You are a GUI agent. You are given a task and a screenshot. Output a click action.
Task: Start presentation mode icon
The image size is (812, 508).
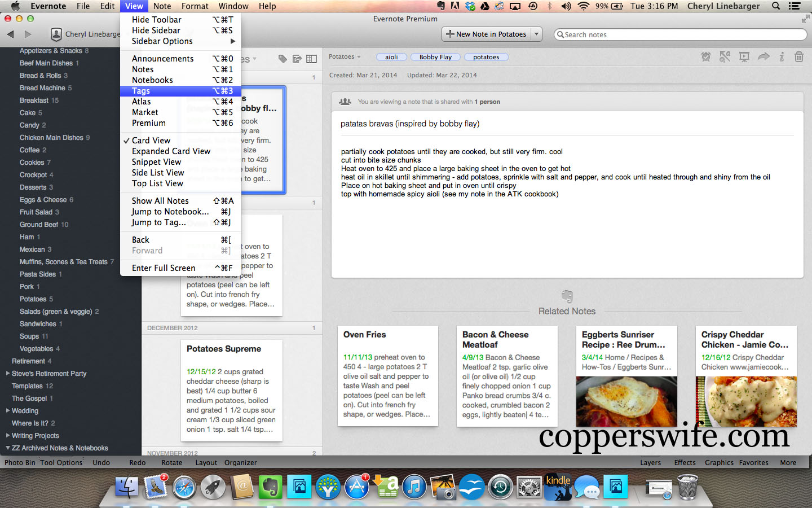[x=744, y=56]
